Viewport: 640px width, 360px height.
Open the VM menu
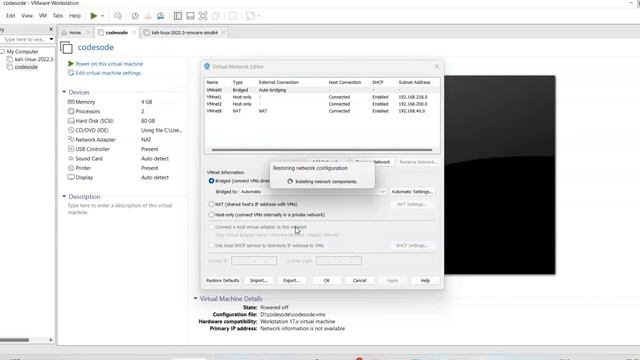click(x=42, y=16)
